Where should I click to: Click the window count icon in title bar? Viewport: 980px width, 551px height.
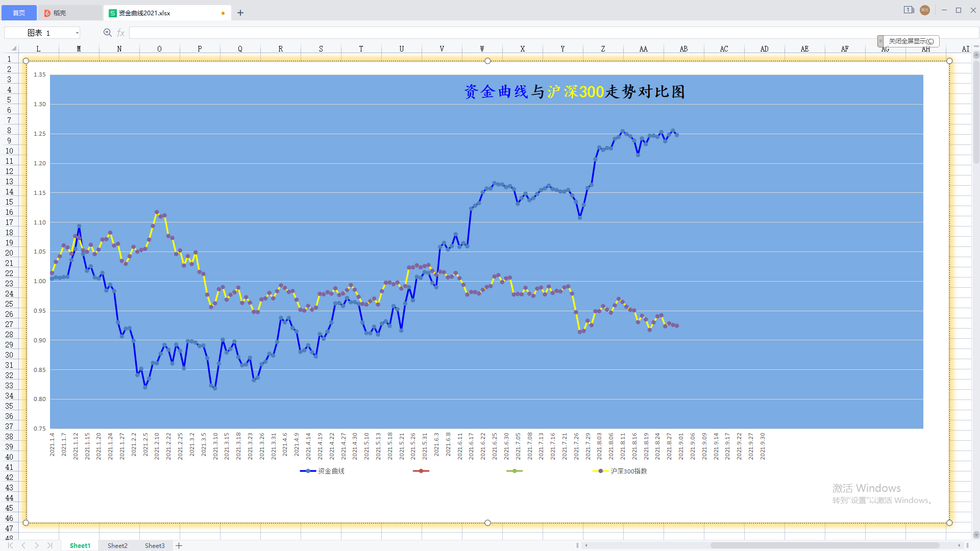[x=909, y=10]
